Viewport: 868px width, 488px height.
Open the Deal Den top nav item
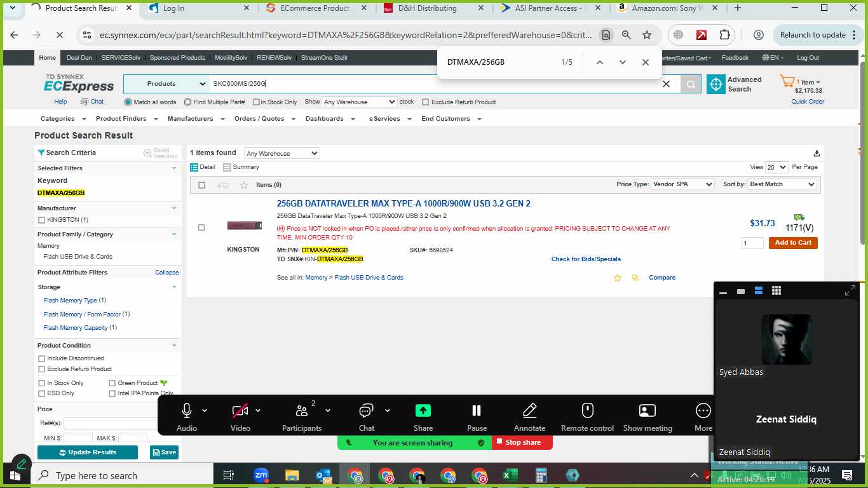79,58
